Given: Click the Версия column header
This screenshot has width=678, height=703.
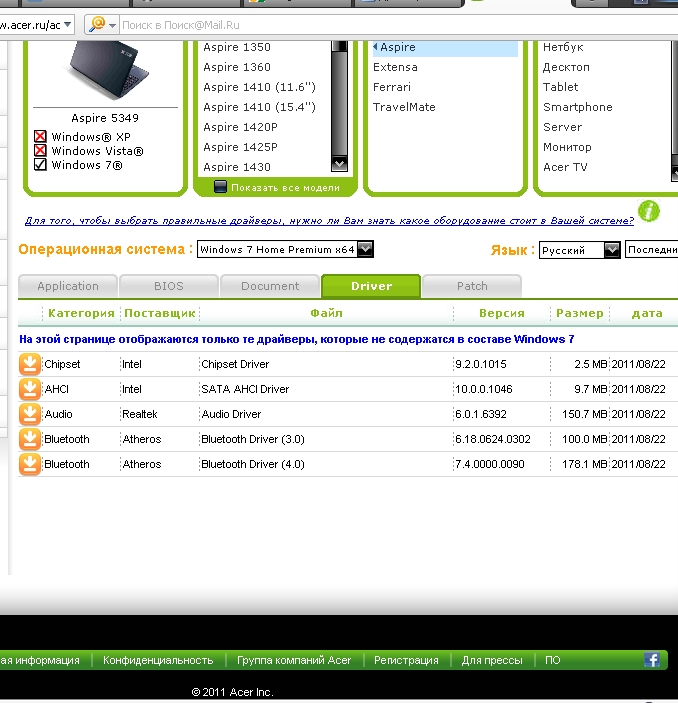Looking at the screenshot, I should [x=502, y=313].
